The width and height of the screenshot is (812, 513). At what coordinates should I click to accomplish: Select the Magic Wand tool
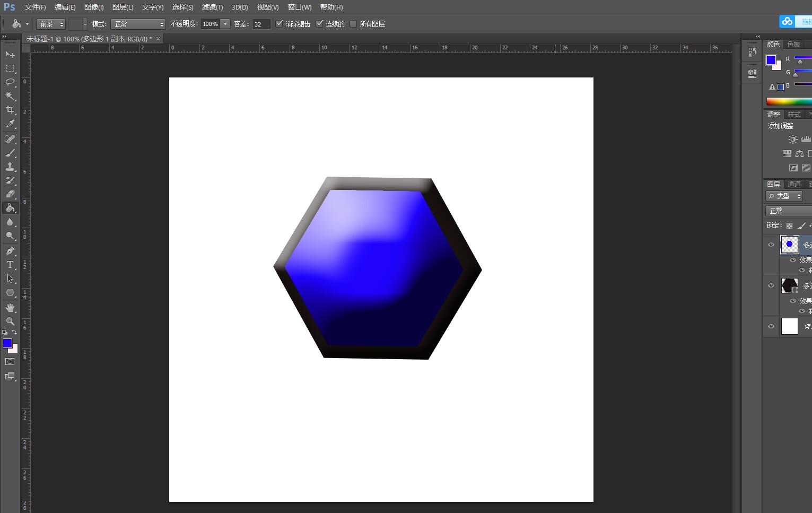click(10, 96)
